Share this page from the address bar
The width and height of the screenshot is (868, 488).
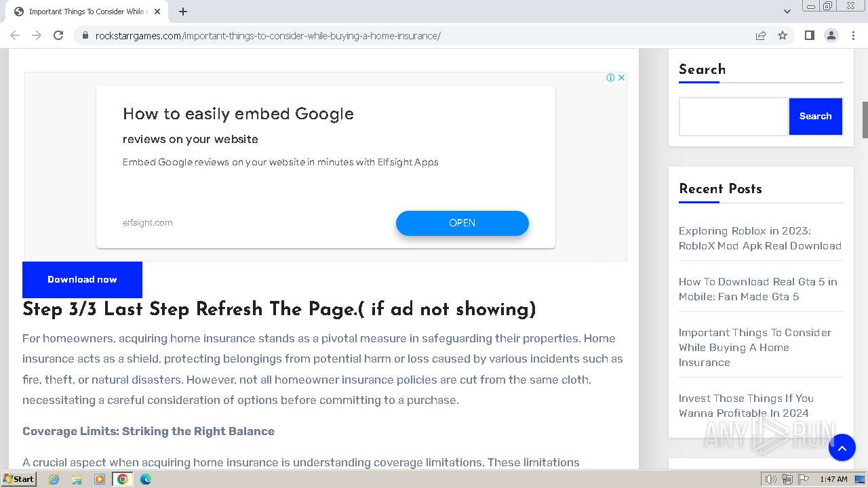point(761,35)
